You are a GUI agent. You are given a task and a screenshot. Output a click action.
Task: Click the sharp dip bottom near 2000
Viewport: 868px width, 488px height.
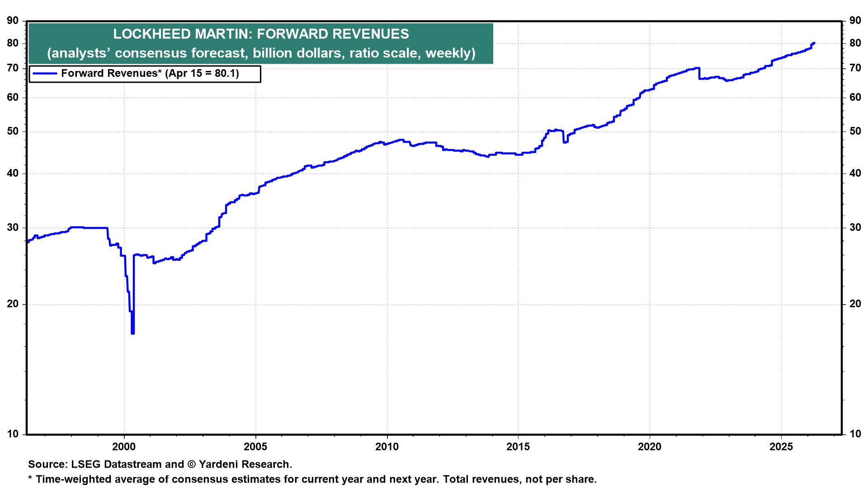click(132, 333)
